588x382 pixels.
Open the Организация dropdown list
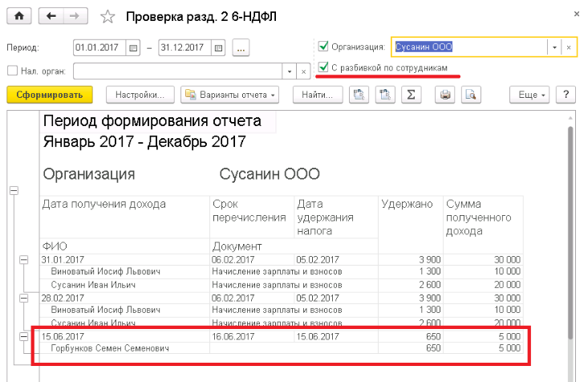point(554,47)
